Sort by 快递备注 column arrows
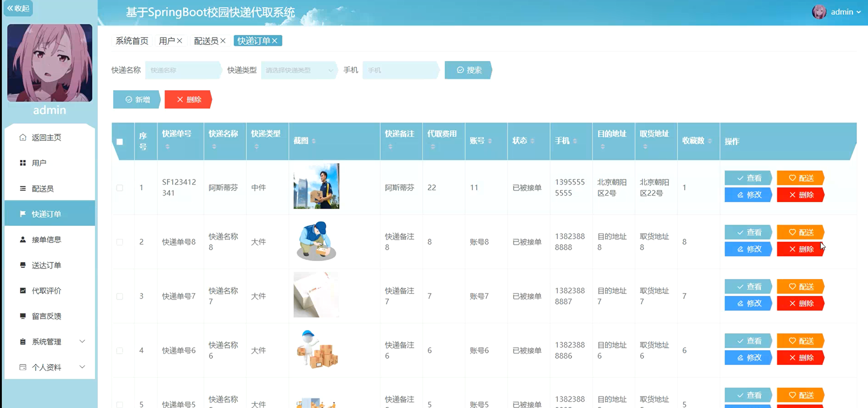This screenshot has width=868, height=408. coord(390,147)
